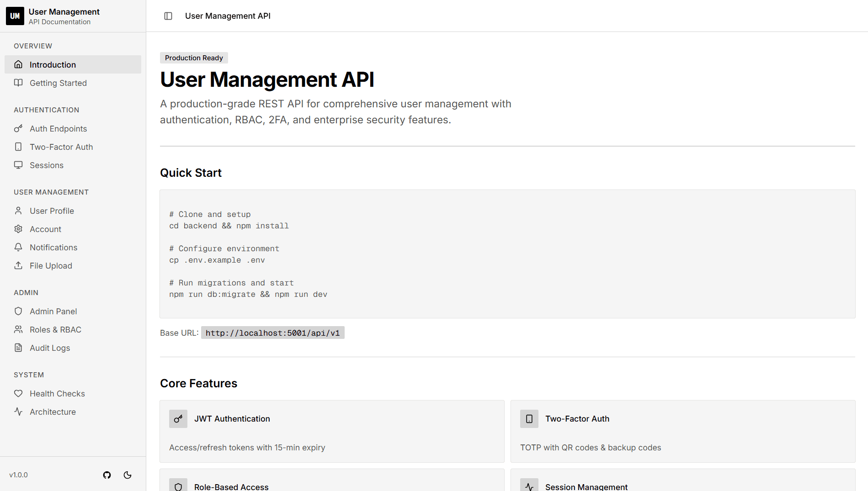The width and height of the screenshot is (868, 491).
Task: Open Admin Panel via its shield icon
Action: pos(18,311)
